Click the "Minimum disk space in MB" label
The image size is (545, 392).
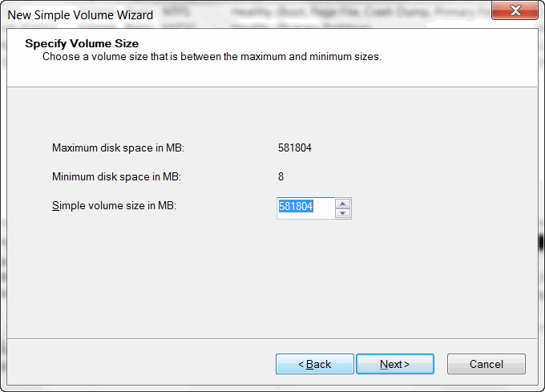coord(116,177)
